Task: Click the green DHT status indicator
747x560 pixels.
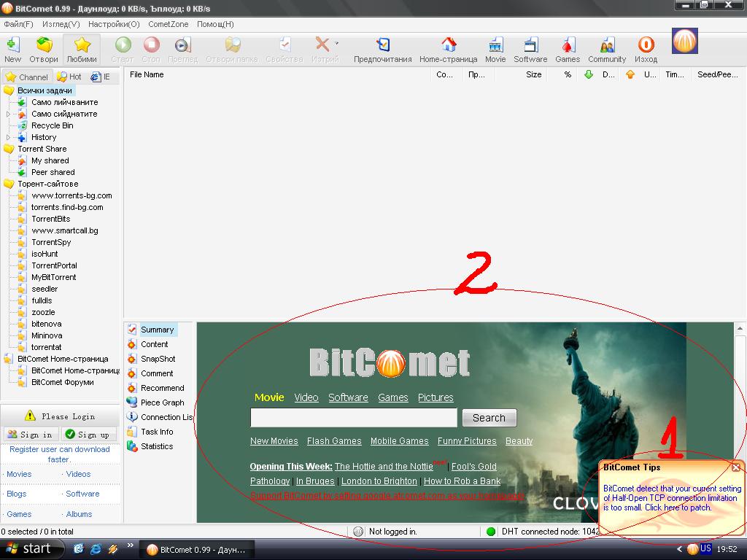Action: (x=491, y=532)
